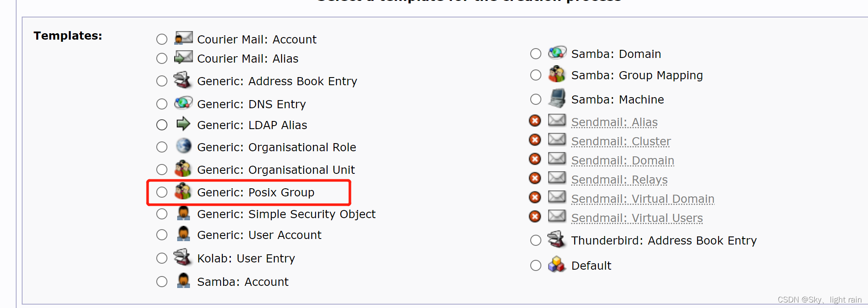Choose the Samba: Group Mapping radio button

(x=536, y=75)
